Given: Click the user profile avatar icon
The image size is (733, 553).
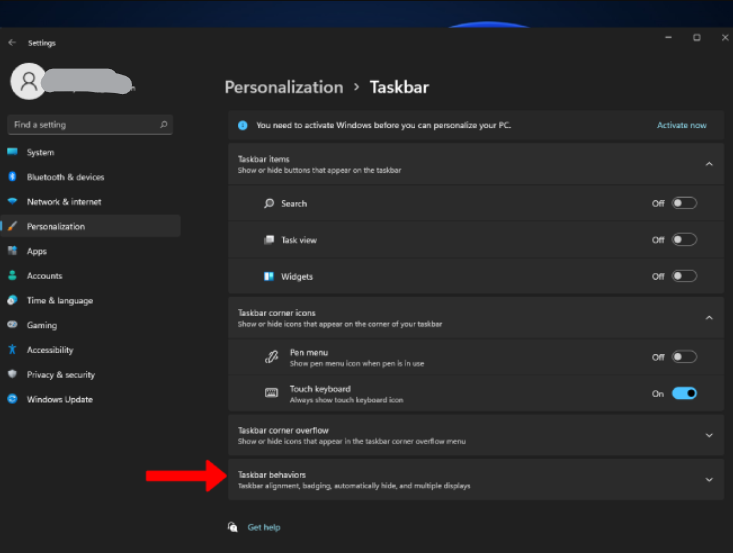Looking at the screenshot, I should coord(28,81).
